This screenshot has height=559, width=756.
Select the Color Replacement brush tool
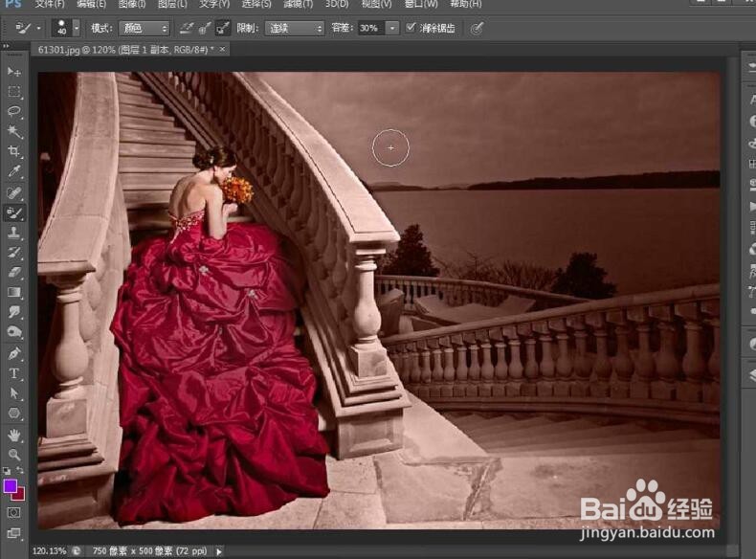(14, 212)
